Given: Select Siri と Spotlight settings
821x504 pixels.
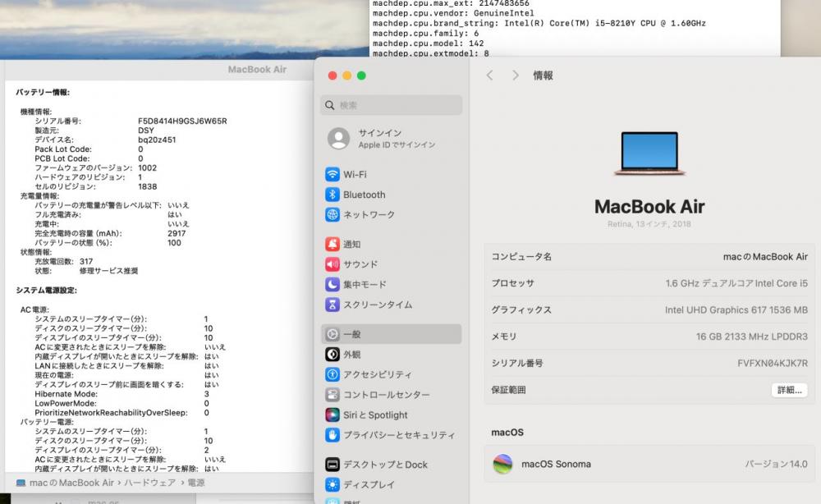Looking at the screenshot, I should 375,415.
